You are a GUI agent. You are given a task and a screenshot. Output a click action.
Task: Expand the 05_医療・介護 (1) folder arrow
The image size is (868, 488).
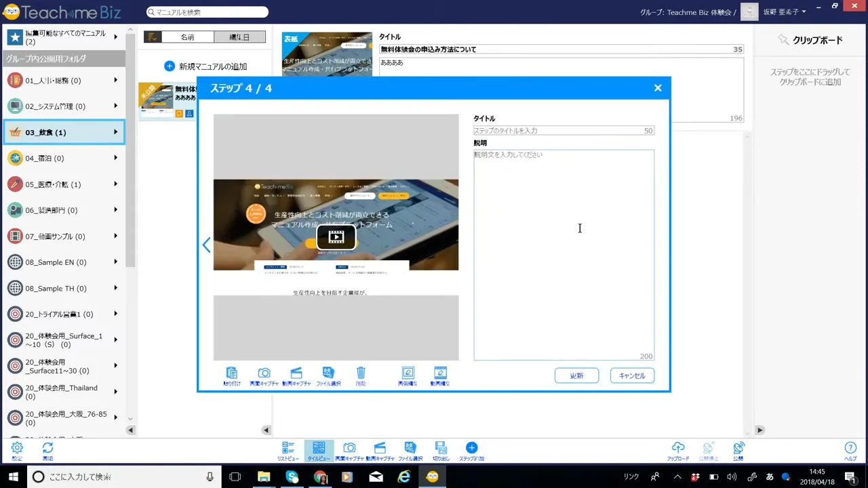(116, 184)
